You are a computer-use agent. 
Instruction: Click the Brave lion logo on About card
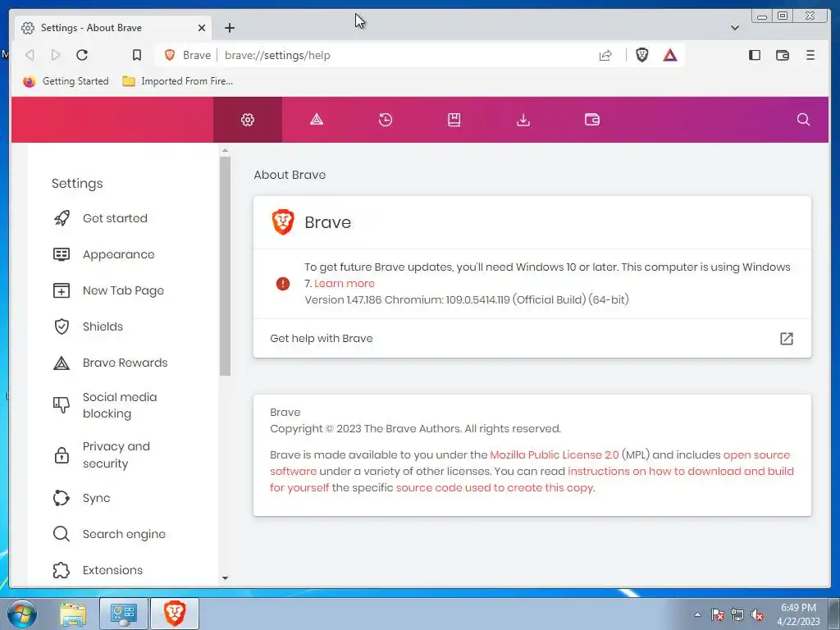tap(283, 222)
